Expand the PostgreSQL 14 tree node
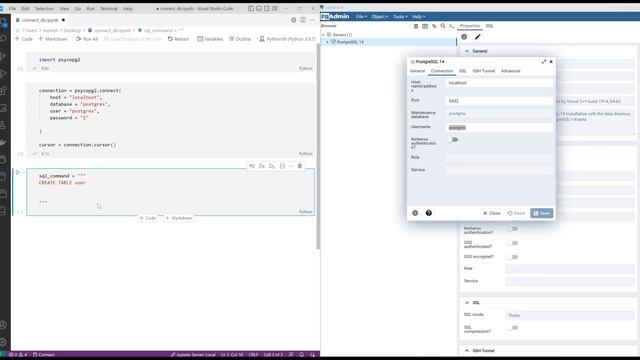 pyautogui.click(x=327, y=42)
